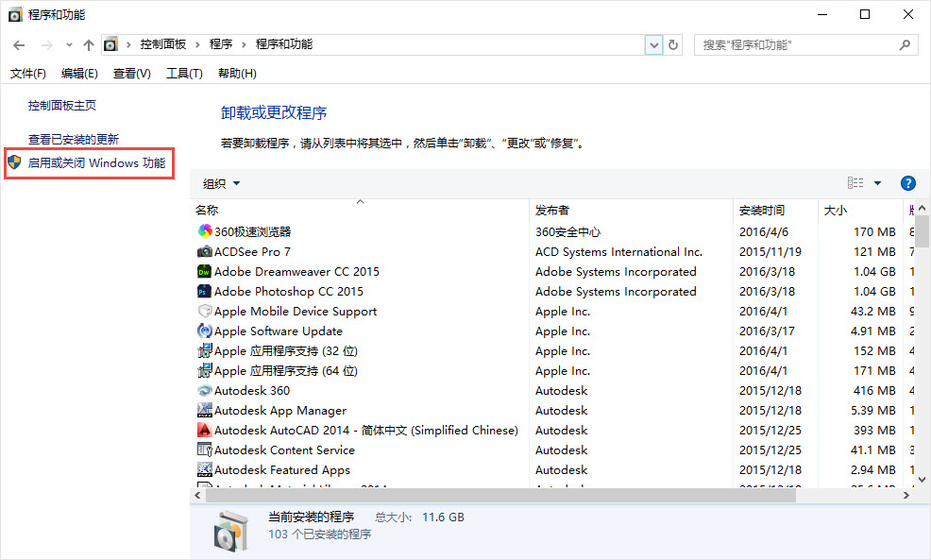Click the Adobe Photoshop CC 2015 icon
Viewport: 931px width, 560px height.
(204, 291)
